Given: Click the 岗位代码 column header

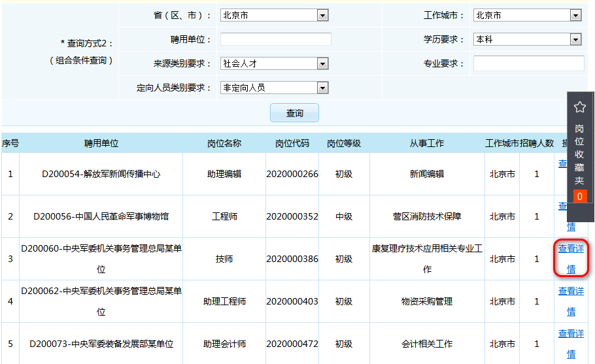Looking at the screenshot, I should point(292,143).
